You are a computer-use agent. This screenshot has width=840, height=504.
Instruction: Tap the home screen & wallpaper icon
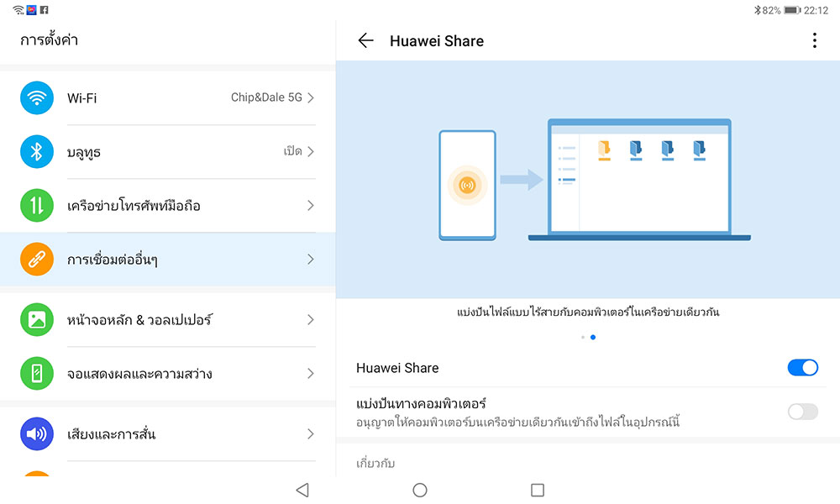pos(36,320)
